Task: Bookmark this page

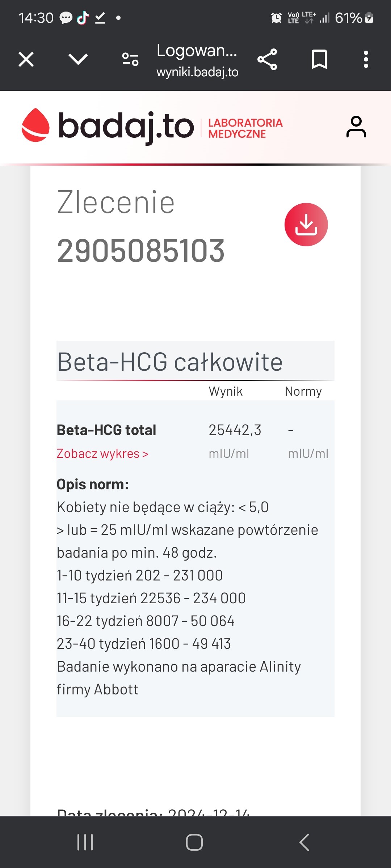Action: coord(319,59)
